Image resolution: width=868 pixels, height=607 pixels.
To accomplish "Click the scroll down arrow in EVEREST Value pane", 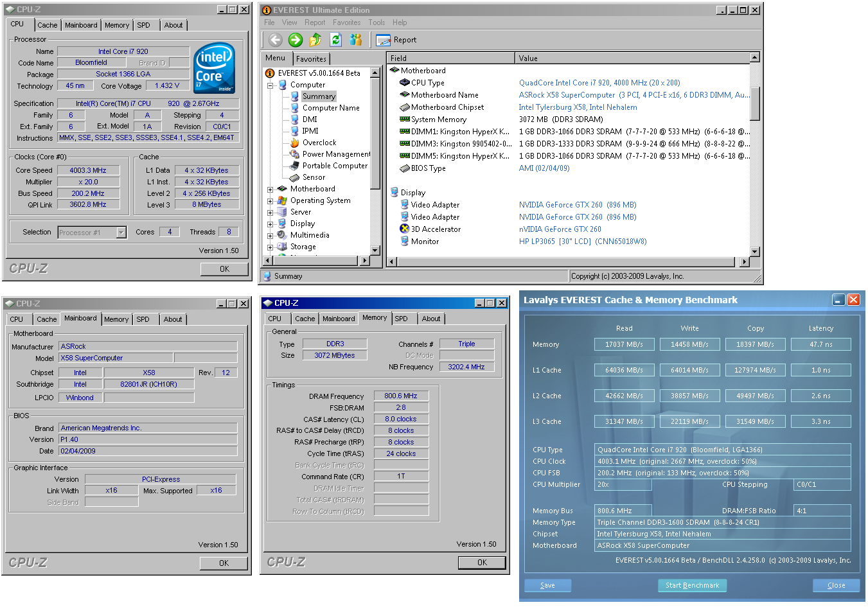I will 755,252.
